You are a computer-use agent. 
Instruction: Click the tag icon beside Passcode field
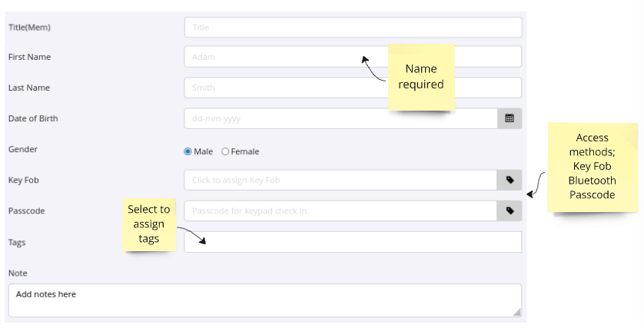[x=510, y=210]
